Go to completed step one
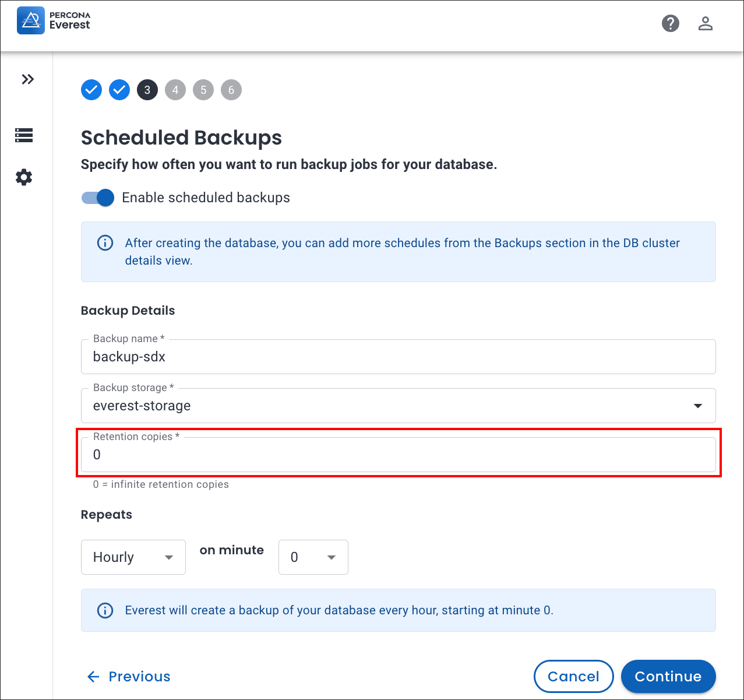 (91, 90)
